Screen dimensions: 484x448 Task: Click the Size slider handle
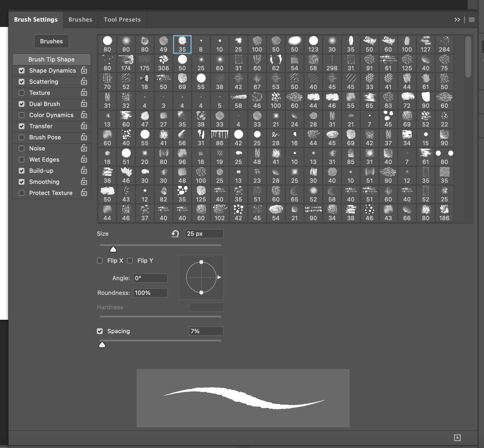(x=113, y=249)
